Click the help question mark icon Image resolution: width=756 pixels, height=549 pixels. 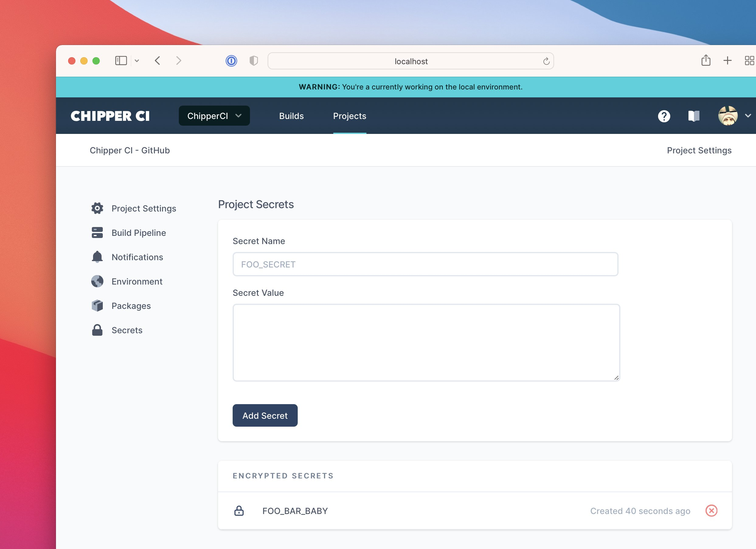[x=664, y=115]
